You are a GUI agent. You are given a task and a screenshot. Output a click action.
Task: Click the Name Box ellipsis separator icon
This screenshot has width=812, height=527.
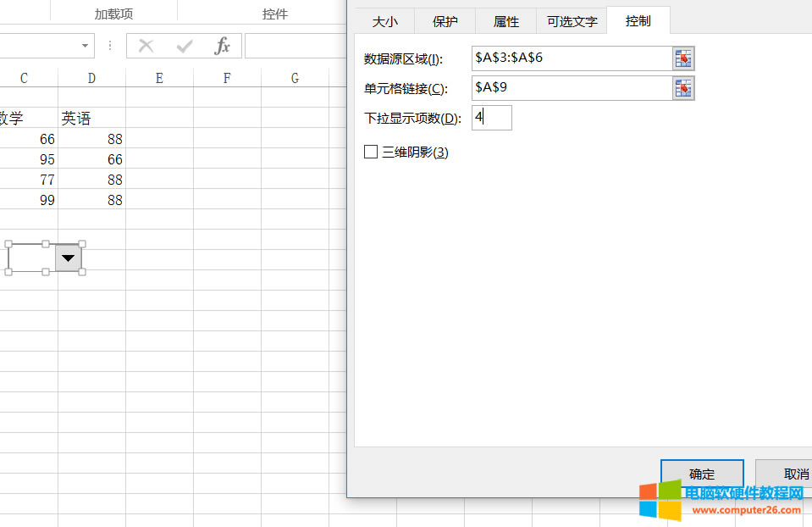click(112, 45)
